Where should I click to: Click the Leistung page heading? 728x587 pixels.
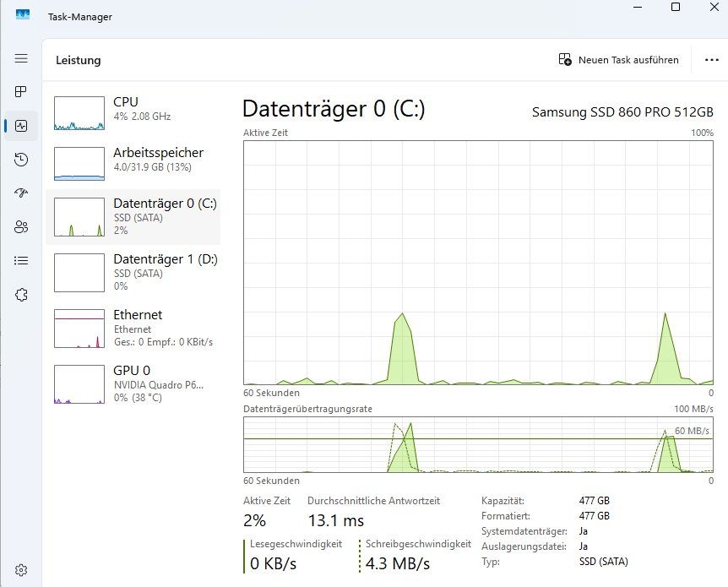(78, 60)
